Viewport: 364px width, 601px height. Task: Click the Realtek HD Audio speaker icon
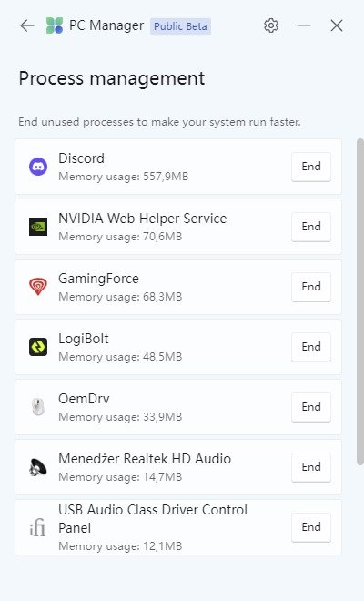tap(38, 467)
